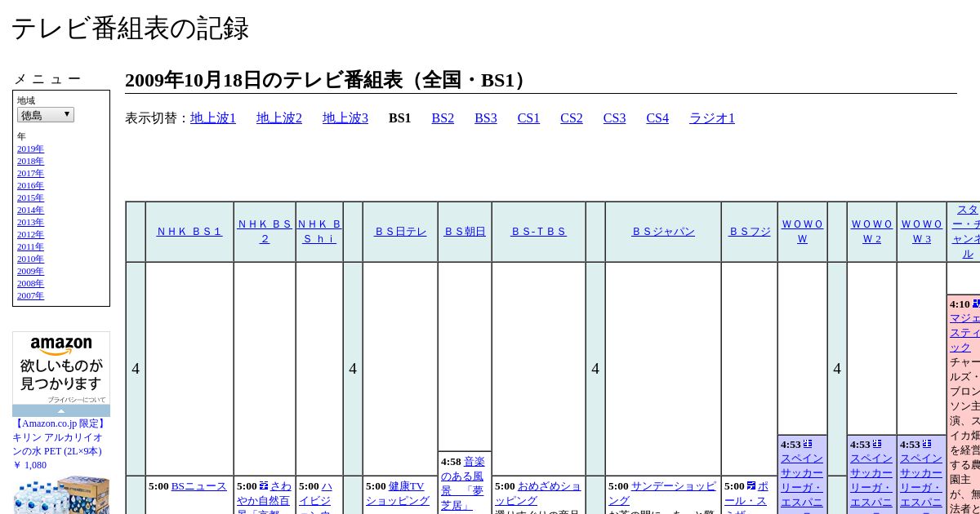The width and height of the screenshot is (980, 514).
Task: Open BS朝日 channel header link
Action: click(x=465, y=232)
